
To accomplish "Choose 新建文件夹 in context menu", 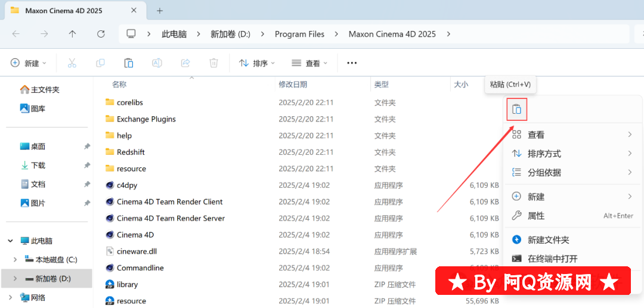I will coord(572,240).
